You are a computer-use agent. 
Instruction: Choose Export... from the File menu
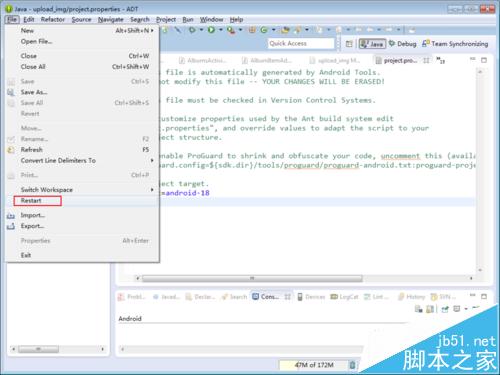click(x=82, y=226)
